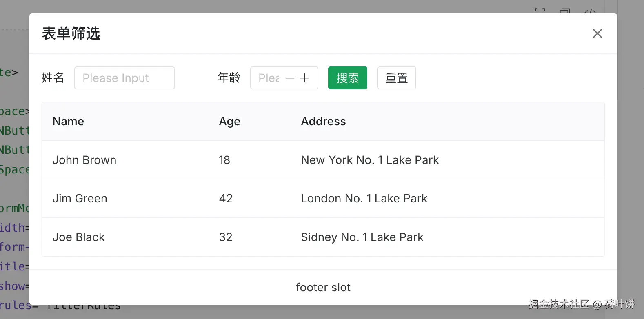Click the footer slot text
Viewport: 644px width, 319px height.
point(323,287)
